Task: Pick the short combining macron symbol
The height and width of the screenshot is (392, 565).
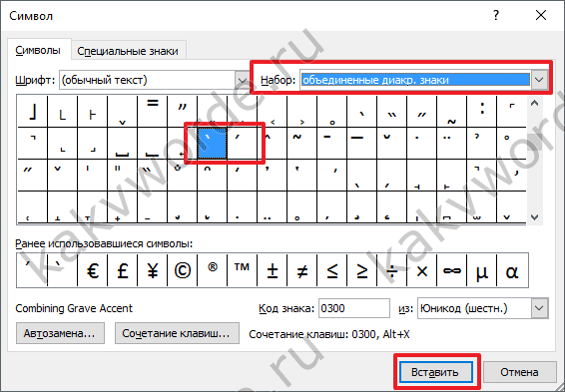Action: pos(331,143)
